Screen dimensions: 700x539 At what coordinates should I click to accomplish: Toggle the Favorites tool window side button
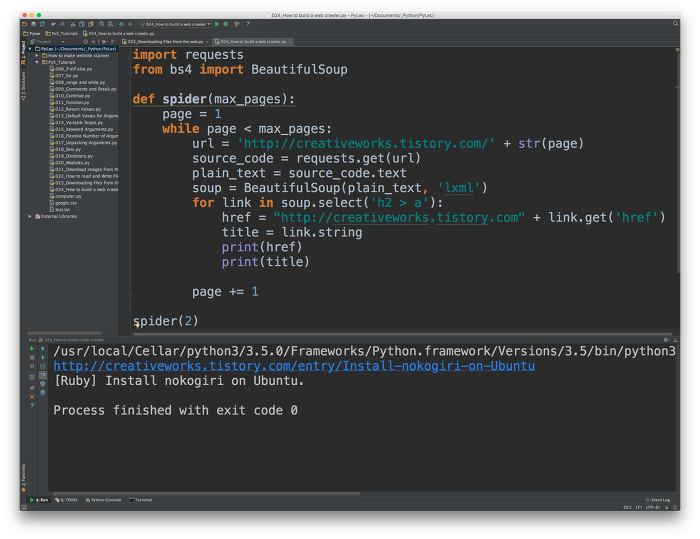(23, 477)
